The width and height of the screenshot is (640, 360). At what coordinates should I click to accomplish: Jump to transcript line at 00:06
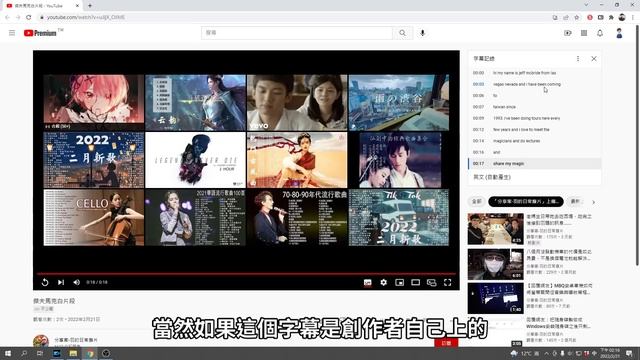[534, 96]
